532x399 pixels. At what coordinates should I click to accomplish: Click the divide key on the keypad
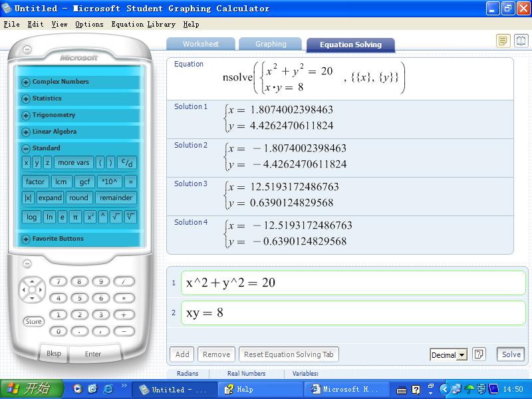tap(124, 281)
